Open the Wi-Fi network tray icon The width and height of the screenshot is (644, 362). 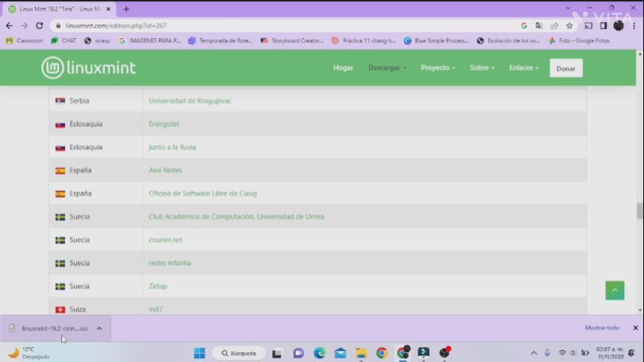coord(563,353)
